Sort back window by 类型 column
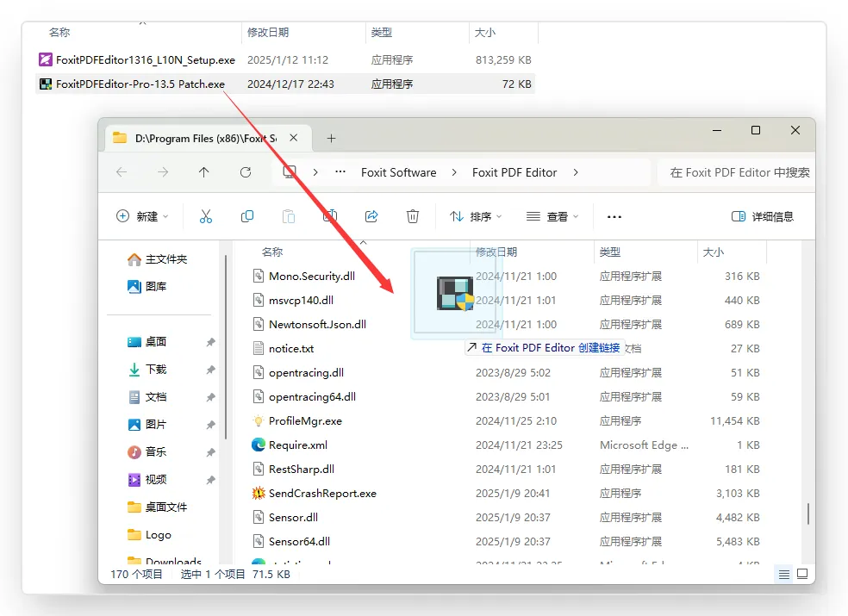 [381, 33]
